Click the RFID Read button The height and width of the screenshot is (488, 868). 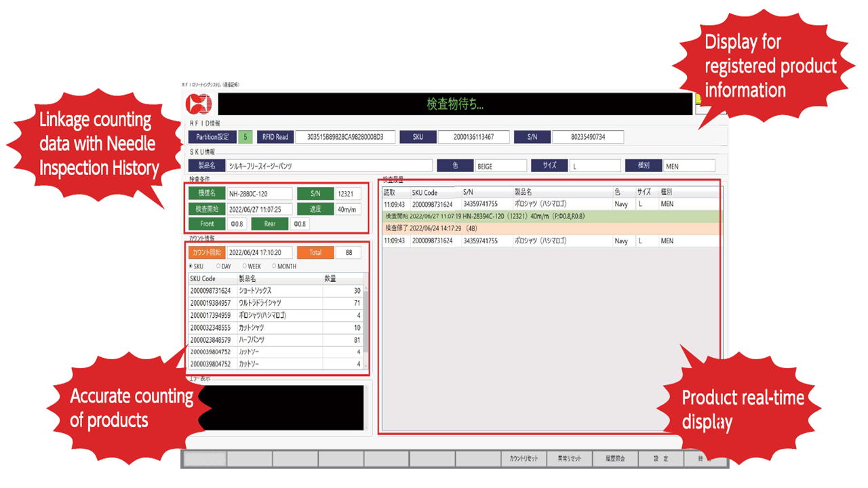(275, 137)
